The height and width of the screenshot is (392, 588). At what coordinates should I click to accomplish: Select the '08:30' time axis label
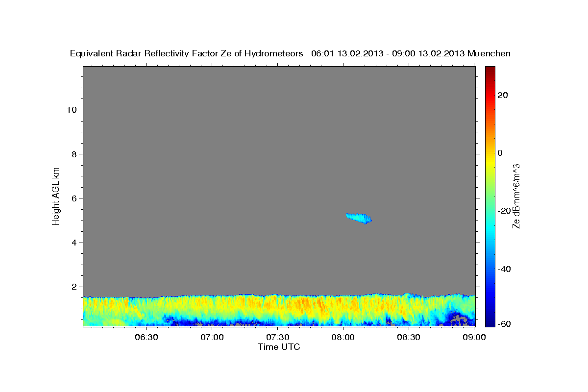[409, 337]
